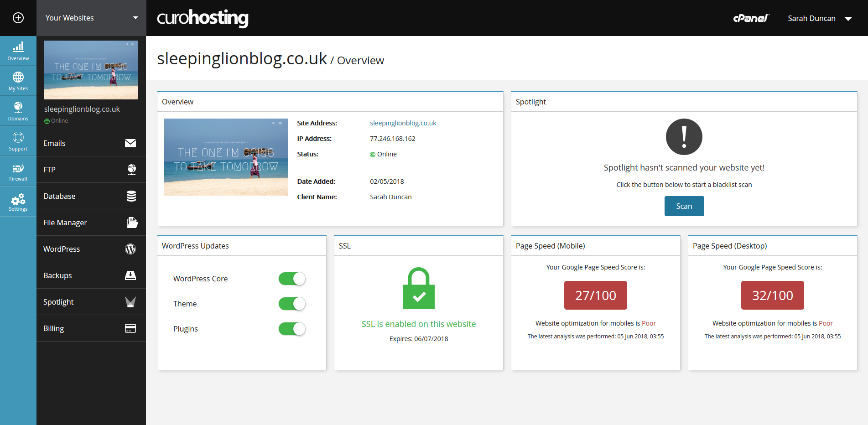Click the Backups download icon
This screenshot has height=425, width=868.
pos(130,275)
